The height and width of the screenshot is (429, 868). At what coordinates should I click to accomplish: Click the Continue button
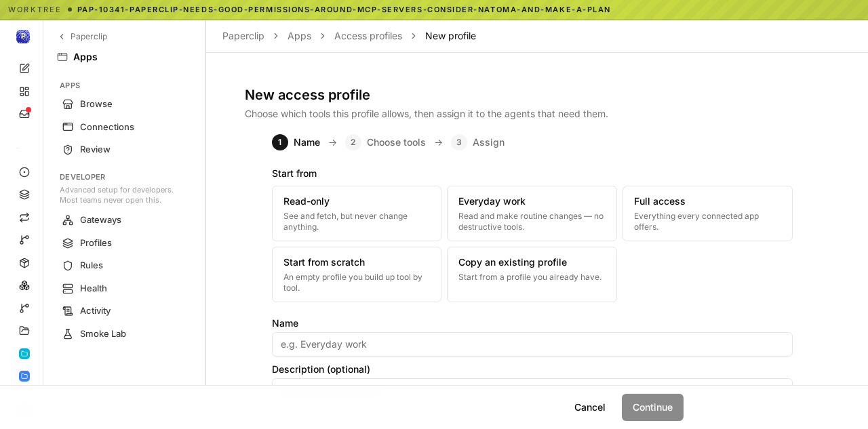652,407
